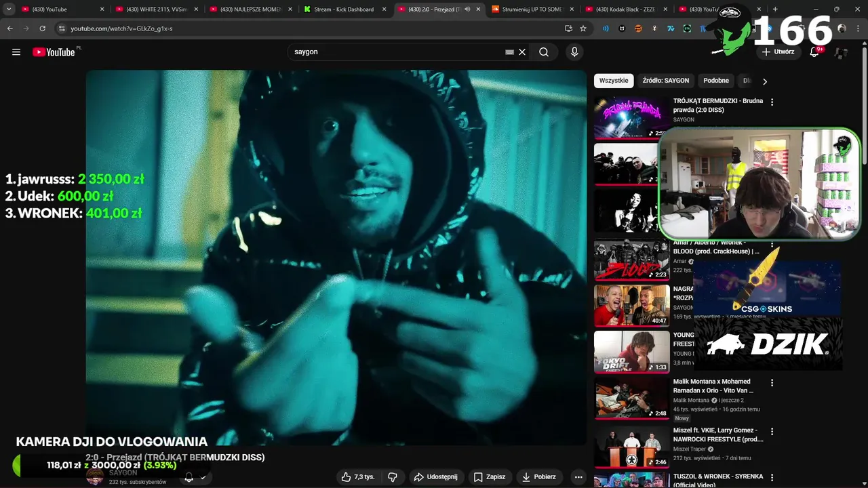The height and width of the screenshot is (488, 868).
Task: Run search with the magnifier button
Action: tap(544, 52)
